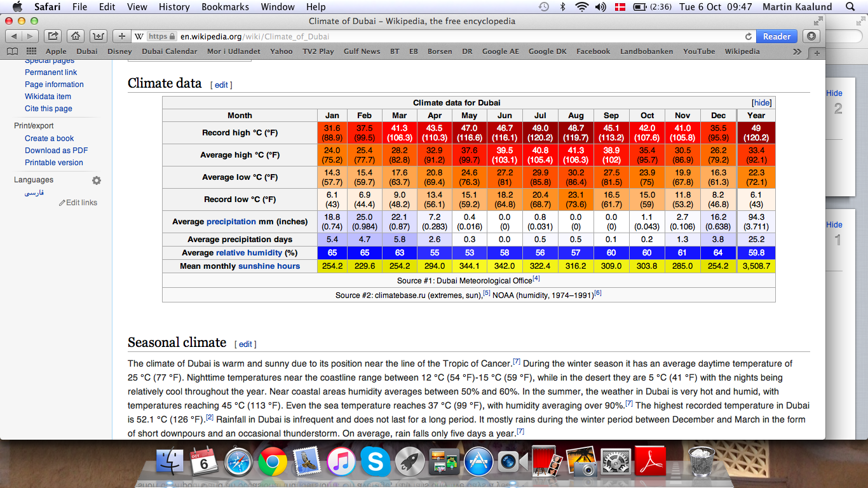
Task: Click the Safari Share button
Action: click(53, 36)
